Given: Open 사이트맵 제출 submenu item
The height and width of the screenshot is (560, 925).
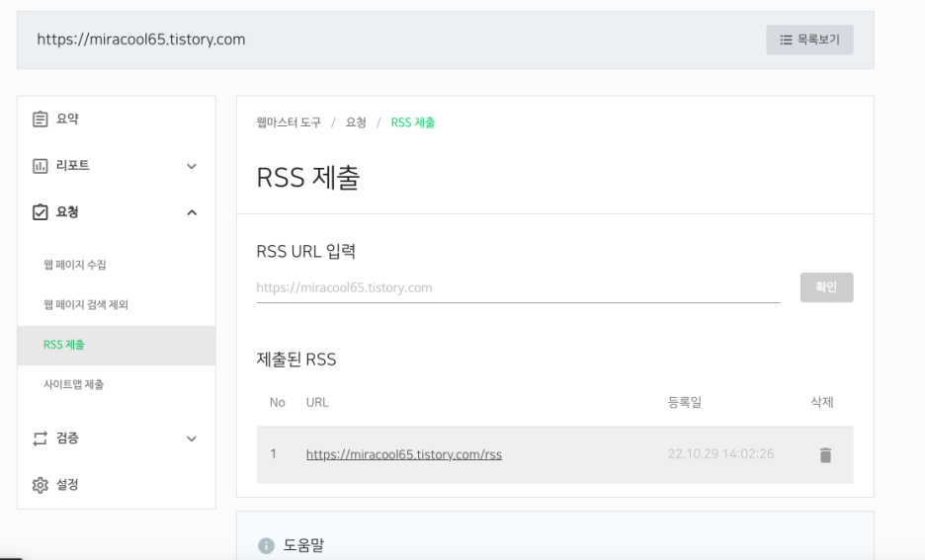Looking at the screenshot, I should point(74,384).
